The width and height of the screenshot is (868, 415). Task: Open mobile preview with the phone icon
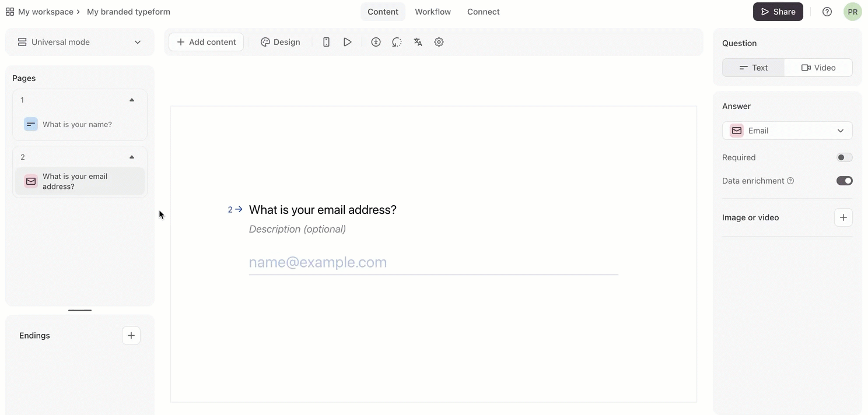coord(326,42)
